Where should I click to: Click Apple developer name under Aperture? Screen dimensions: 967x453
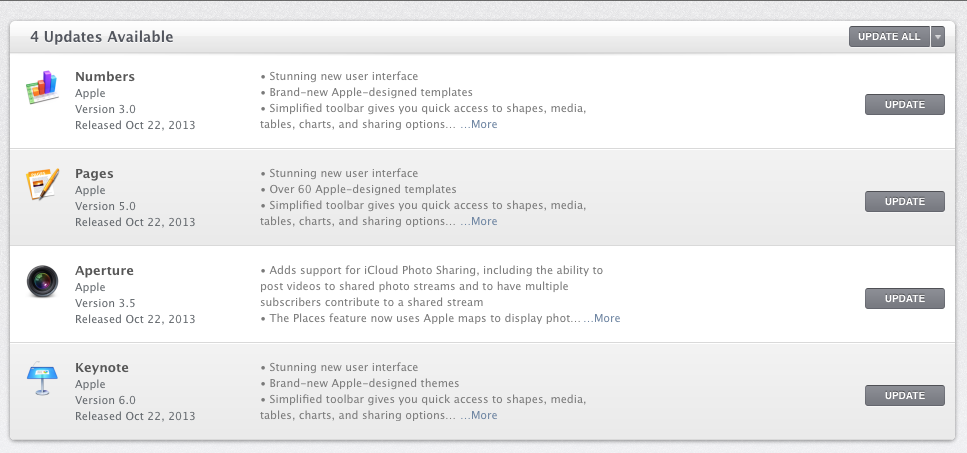pos(90,287)
